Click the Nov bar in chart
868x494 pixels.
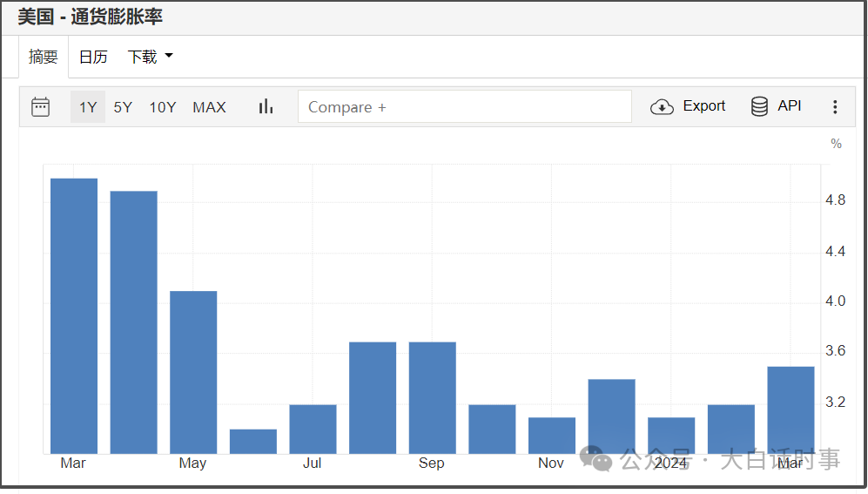click(x=552, y=436)
